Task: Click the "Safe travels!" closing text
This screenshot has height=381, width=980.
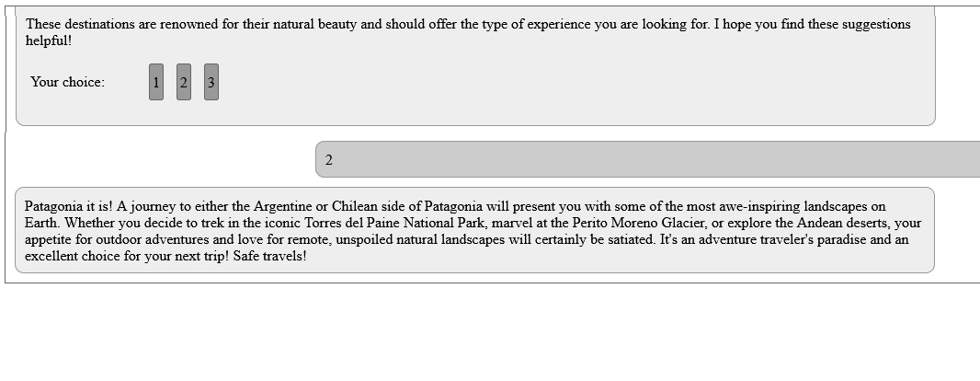Action: [270, 256]
